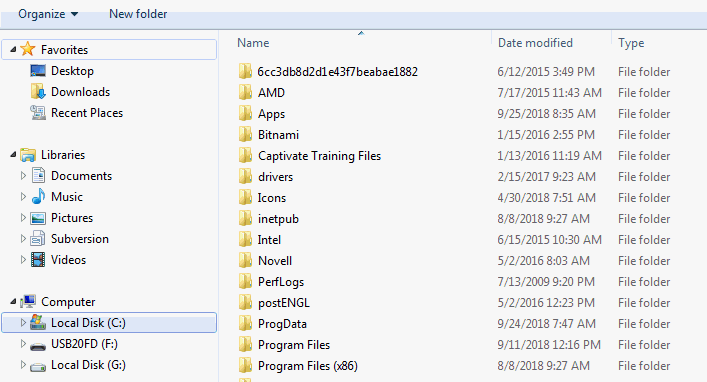This screenshot has height=382, width=707.
Task: Expand the Documents library arrow
Action: pyautogui.click(x=23, y=175)
